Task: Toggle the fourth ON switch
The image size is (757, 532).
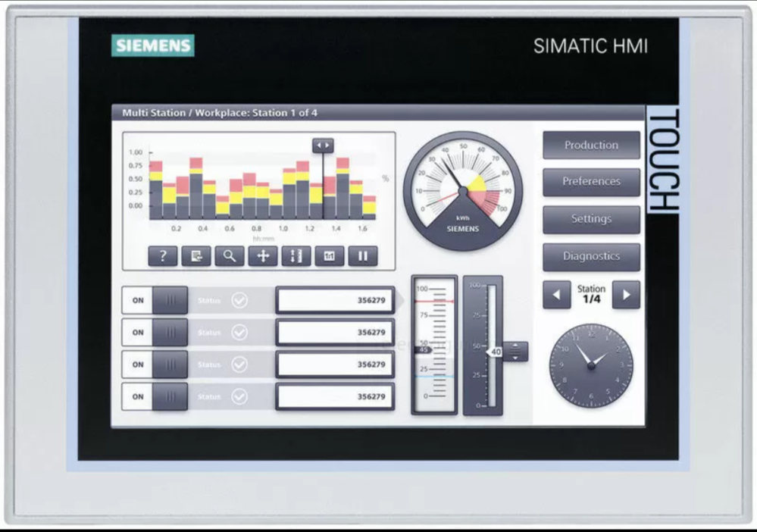Action: click(155, 396)
